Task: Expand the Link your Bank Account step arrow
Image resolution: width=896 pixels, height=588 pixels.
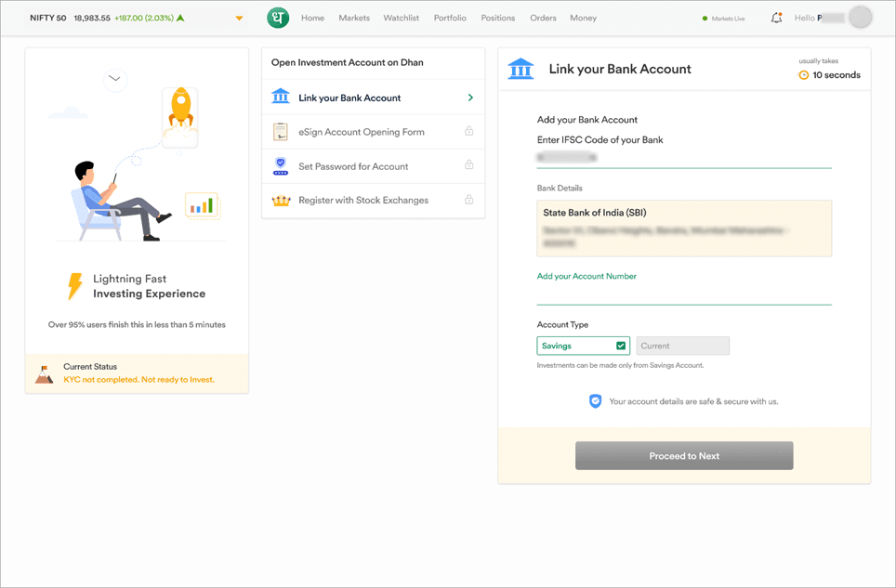Action: pyautogui.click(x=470, y=98)
